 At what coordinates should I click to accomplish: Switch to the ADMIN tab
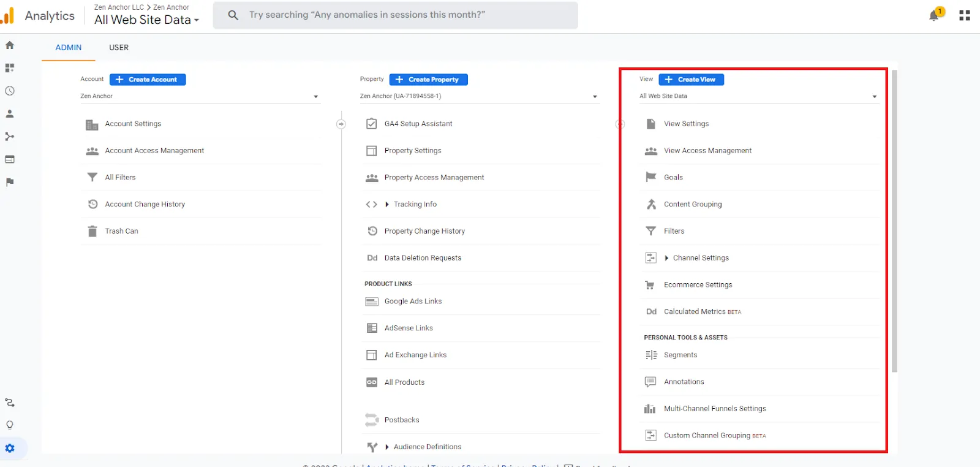tap(69, 47)
